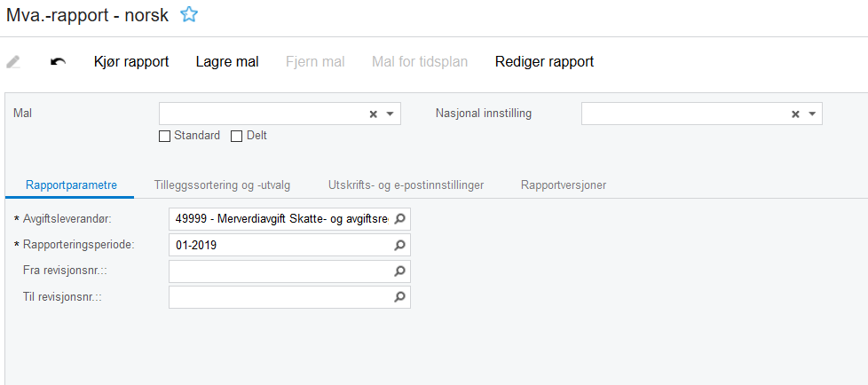Open Utskrifts- og e-postinnstillinger tab
The height and width of the screenshot is (385, 868).
click(406, 185)
